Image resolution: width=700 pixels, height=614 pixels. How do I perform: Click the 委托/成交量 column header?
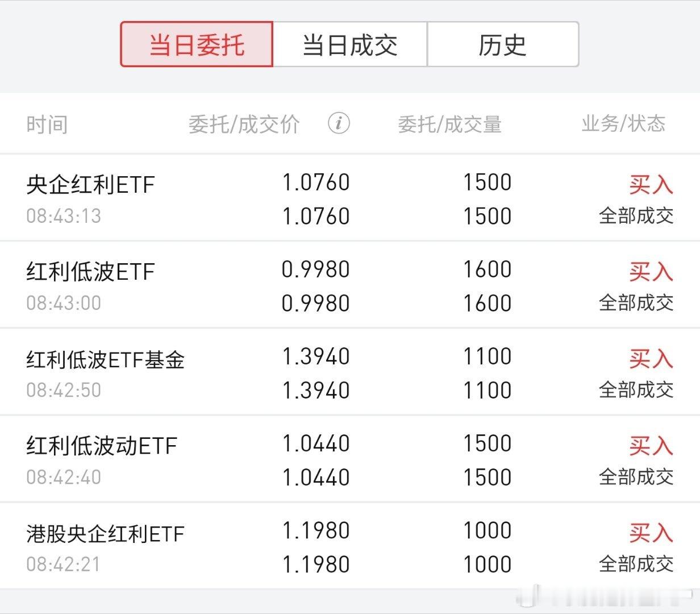pos(449,124)
